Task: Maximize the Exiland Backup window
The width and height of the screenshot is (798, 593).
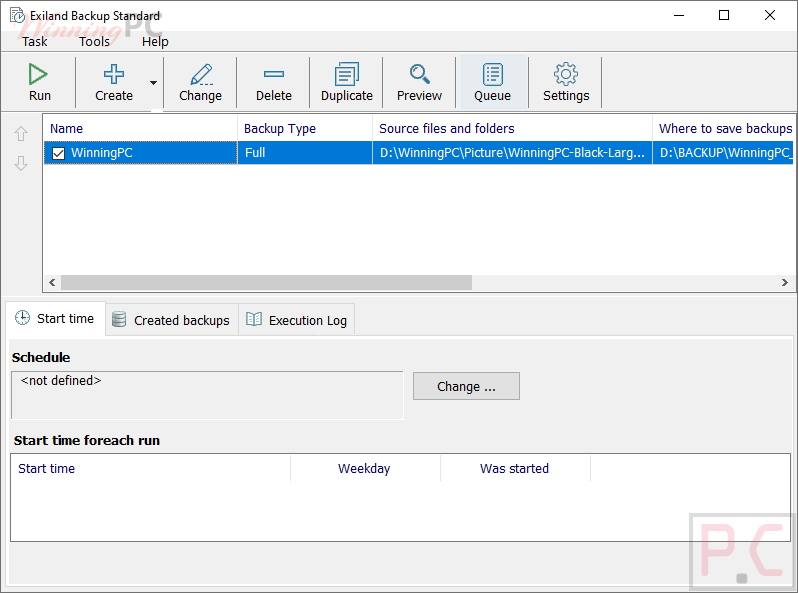Action: point(724,15)
